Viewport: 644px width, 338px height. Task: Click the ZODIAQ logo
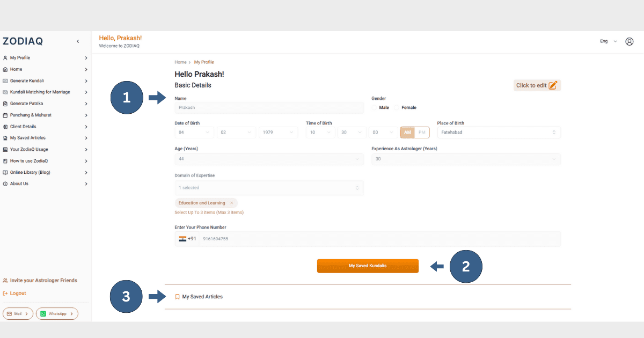(23, 41)
